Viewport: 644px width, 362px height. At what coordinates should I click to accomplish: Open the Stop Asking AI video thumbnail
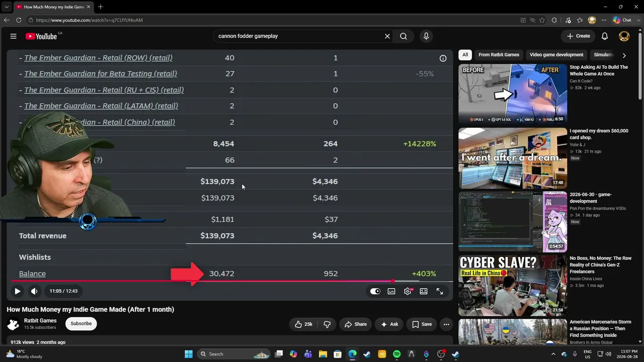[x=513, y=94]
